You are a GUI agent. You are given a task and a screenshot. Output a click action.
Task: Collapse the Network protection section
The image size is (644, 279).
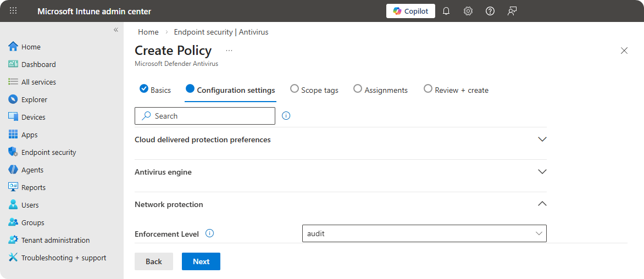point(542,204)
